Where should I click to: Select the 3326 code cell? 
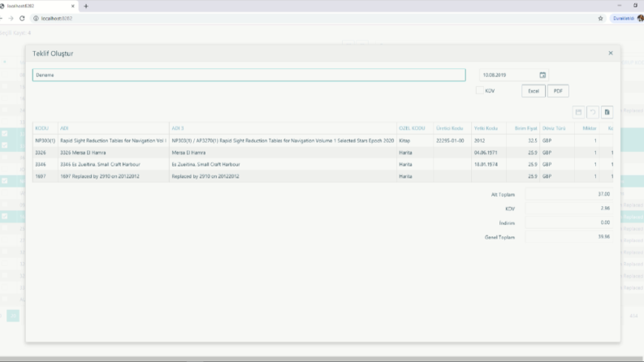point(45,153)
